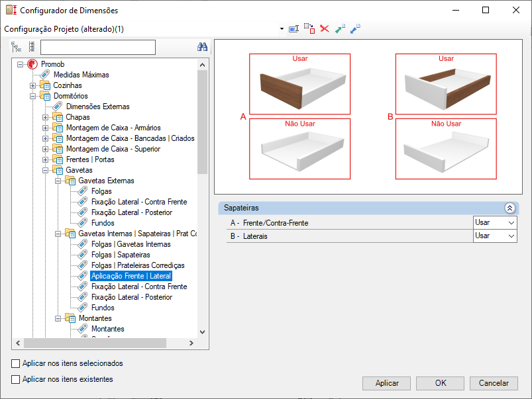Viewport: 532px width, 399px height.
Task: Select 'Folgas | Sapateiras' tree item
Action: [121, 255]
